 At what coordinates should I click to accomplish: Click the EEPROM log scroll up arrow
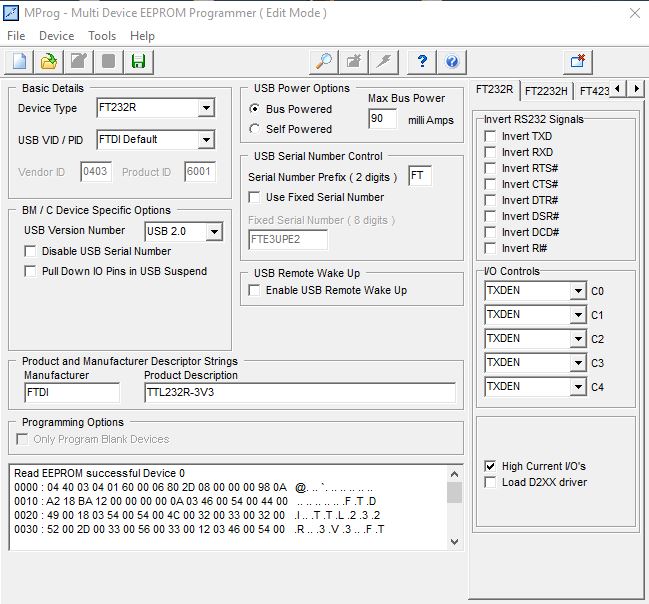coord(454,474)
